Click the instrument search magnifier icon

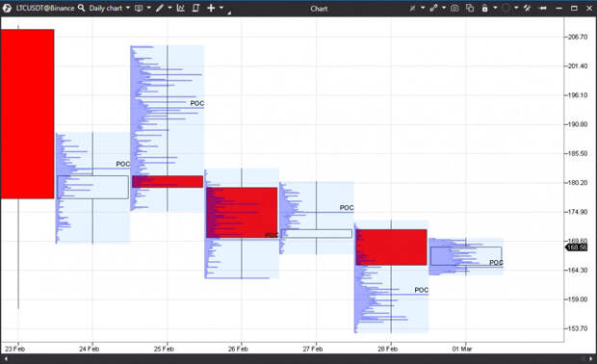[81, 8]
